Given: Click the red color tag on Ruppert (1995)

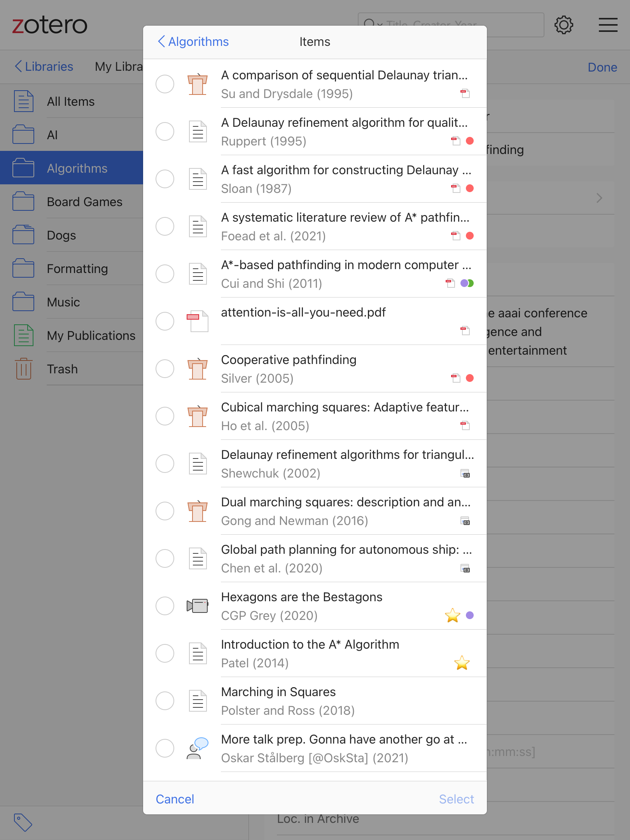Looking at the screenshot, I should click(470, 141).
